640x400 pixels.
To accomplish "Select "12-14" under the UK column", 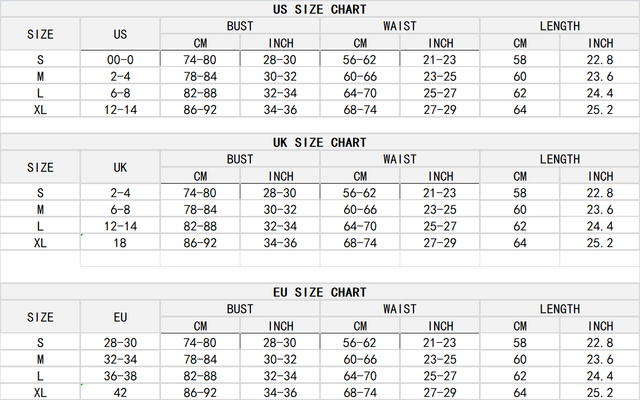I will 121,226.
